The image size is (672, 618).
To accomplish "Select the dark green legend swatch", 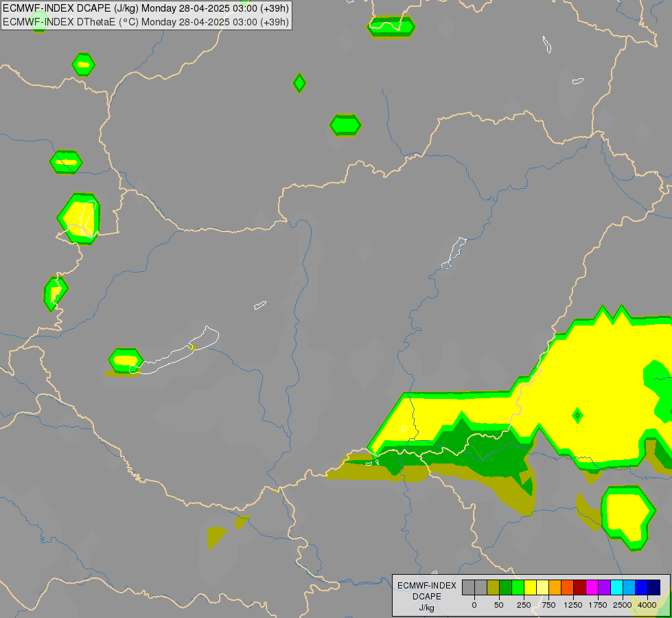I will point(505,588).
